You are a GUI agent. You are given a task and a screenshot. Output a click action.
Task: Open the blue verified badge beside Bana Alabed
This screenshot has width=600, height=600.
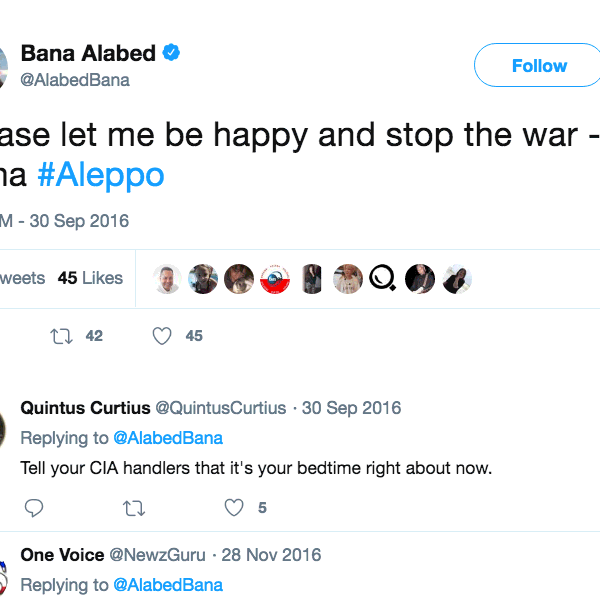click(x=172, y=53)
